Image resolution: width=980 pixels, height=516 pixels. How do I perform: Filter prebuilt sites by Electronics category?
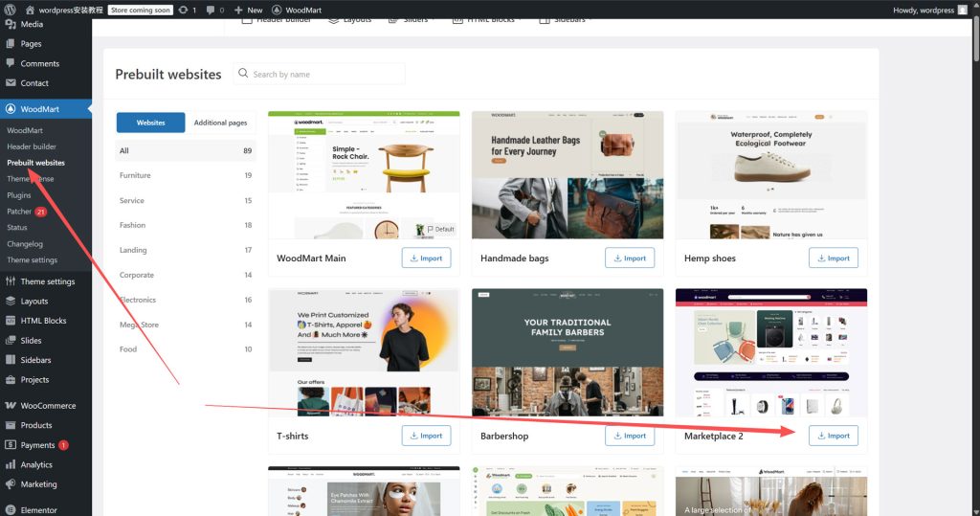(x=138, y=300)
